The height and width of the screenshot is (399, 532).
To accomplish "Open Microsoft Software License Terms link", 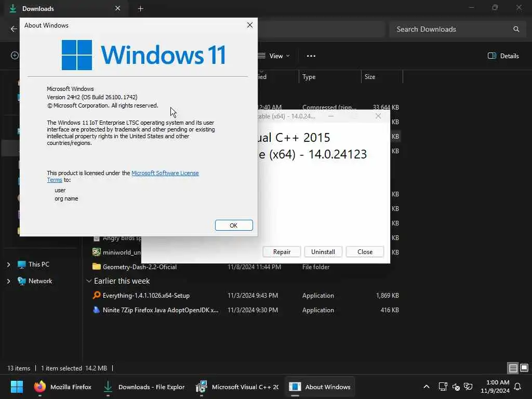I will point(123,177).
